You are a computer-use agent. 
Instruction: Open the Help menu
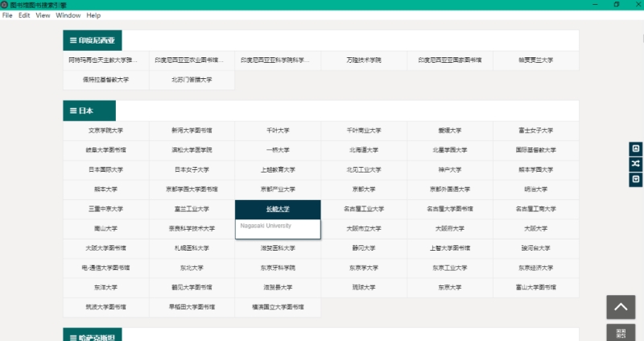93,15
